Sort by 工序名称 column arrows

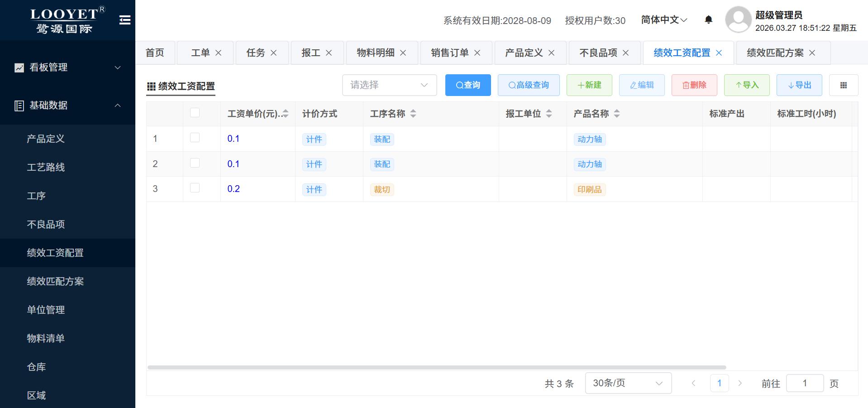tap(413, 114)
